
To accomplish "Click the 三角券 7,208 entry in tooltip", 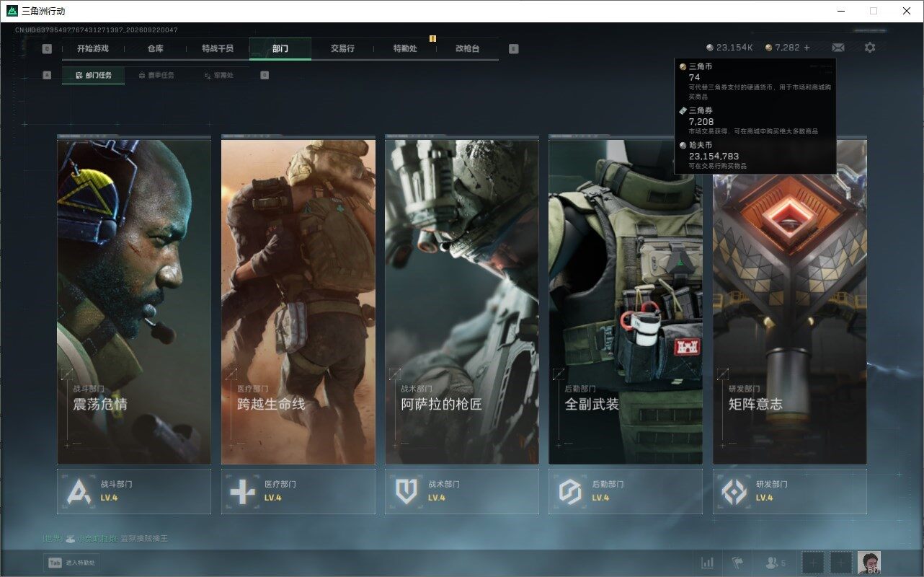I will pyautogui.click(x=756, y=120).
